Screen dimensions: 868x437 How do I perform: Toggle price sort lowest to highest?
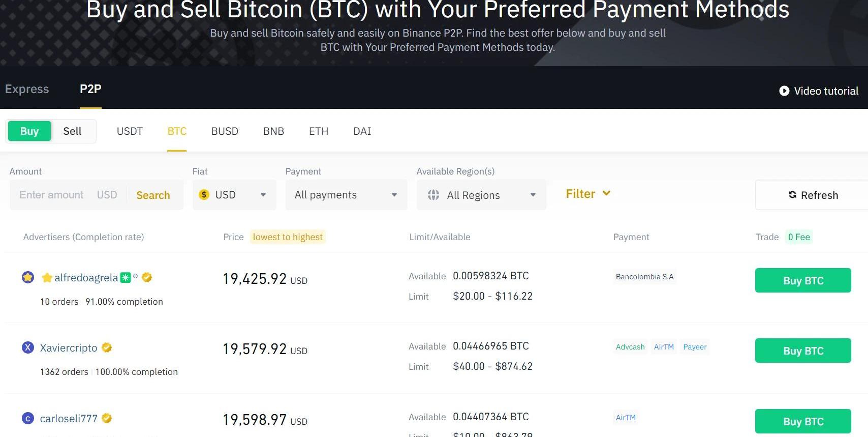[x=288, y=237]
